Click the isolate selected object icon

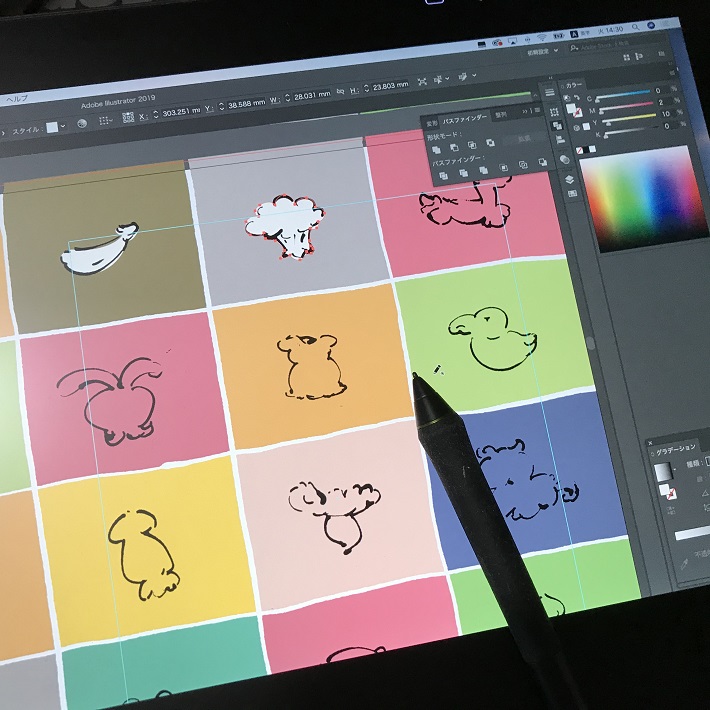(x=422, y=82)
